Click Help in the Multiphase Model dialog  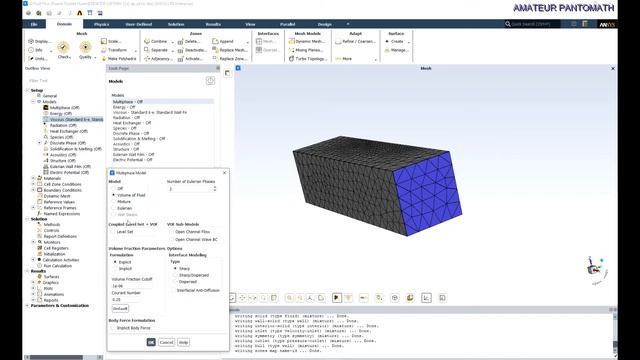point(183,342)
